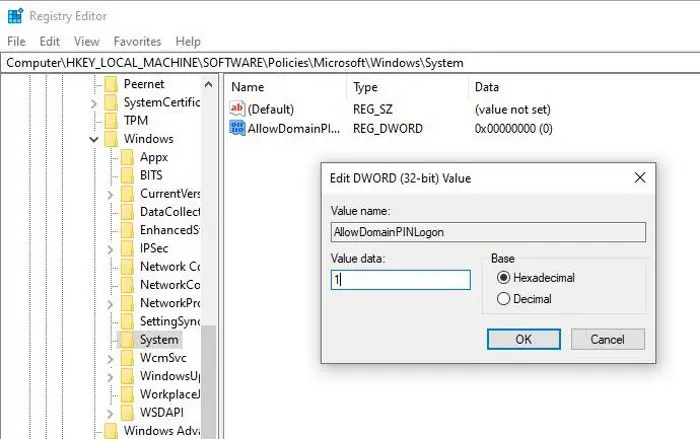Click the Registry Editor app icon
The image size is (700, 439).
(x=15, y=16)
